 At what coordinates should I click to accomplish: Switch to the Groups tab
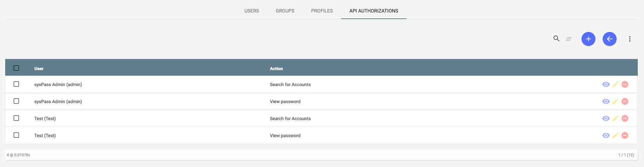tap(285, 11)
